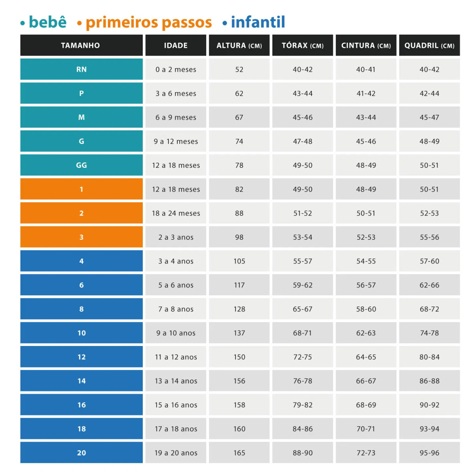Select the TÓRAX (CM) column header
Image resolution: width=476 pixels, height=476 pixels.
tap(302, 45)
